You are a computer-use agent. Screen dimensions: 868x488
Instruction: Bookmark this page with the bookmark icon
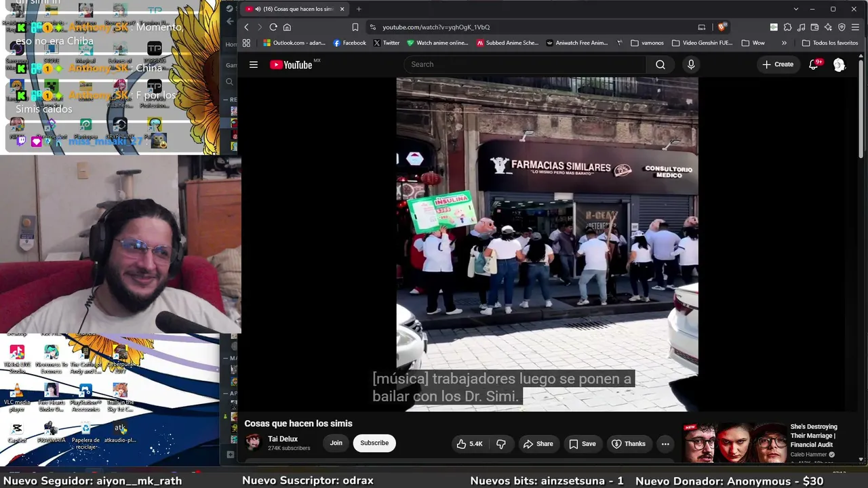coord(355,27)
